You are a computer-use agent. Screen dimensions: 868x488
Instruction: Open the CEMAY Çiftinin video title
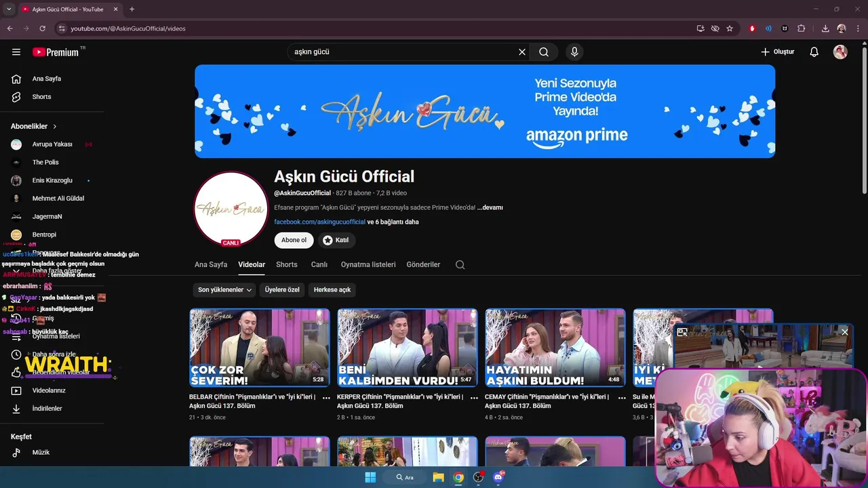pyautogui.click(x=547, y=401)
